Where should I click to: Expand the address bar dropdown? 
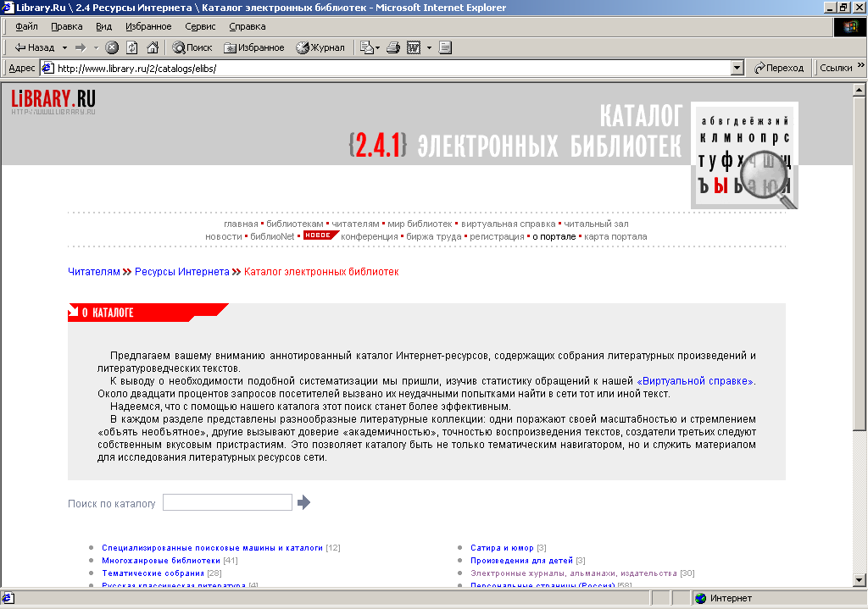737,68
